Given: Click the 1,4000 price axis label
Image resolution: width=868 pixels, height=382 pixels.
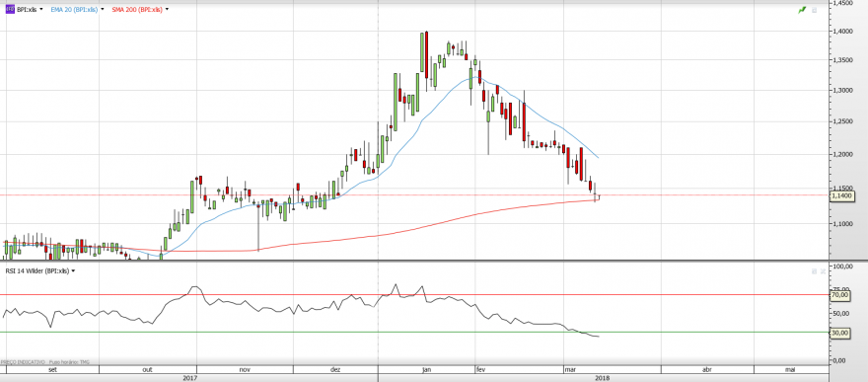Looking at the screenshot, I should [843, 31].
